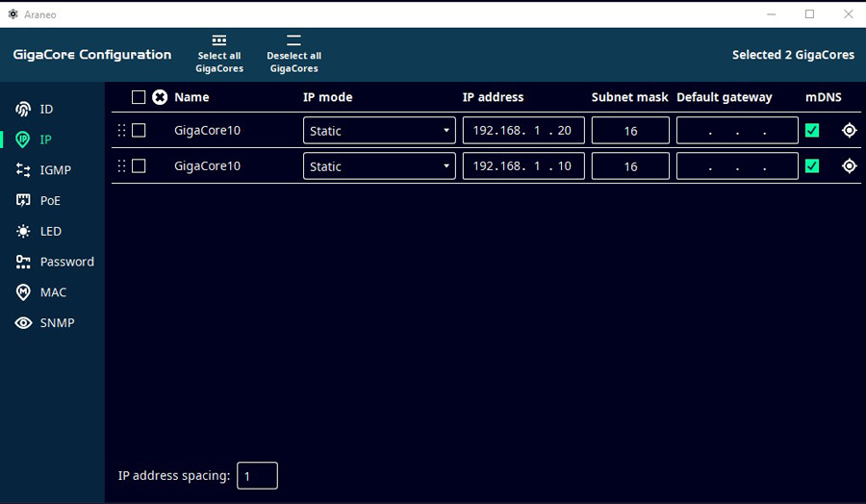Open IP mode dropdown for 192.168.1.20 row
Screen dimensions: 866x504
pos(379,130)
